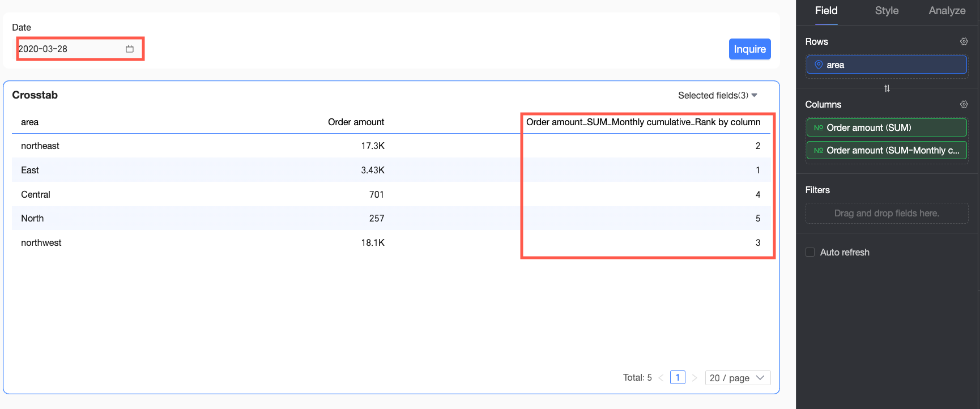Go to previous page arrow in pagination
Viewport: 980px width, 409px height.
[661, 378]
